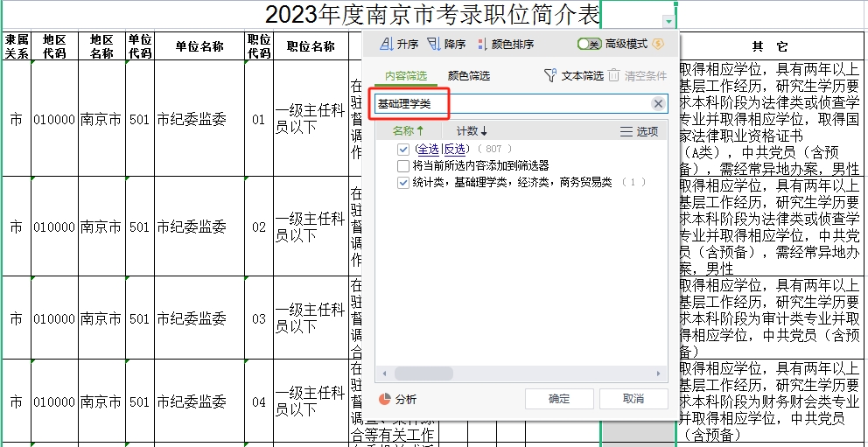This screenshot has height=447, width=868.
Task: Sort list by 名称 column header
Action: coord(408,131)
